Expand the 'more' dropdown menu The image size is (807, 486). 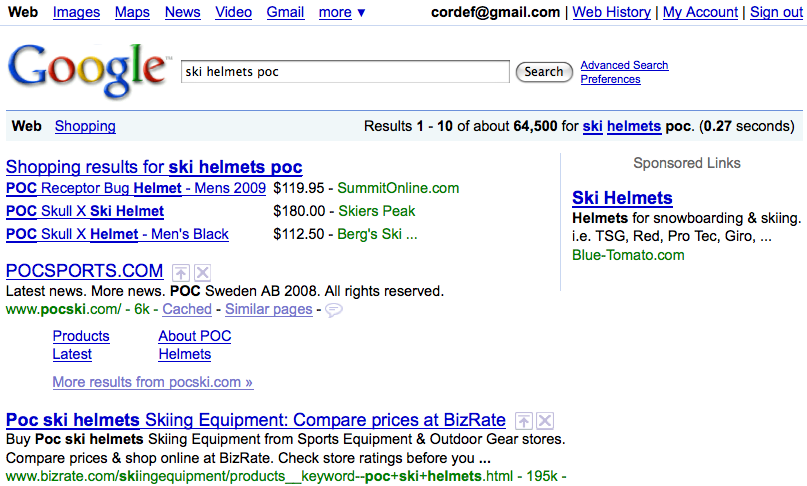point(342,12)
